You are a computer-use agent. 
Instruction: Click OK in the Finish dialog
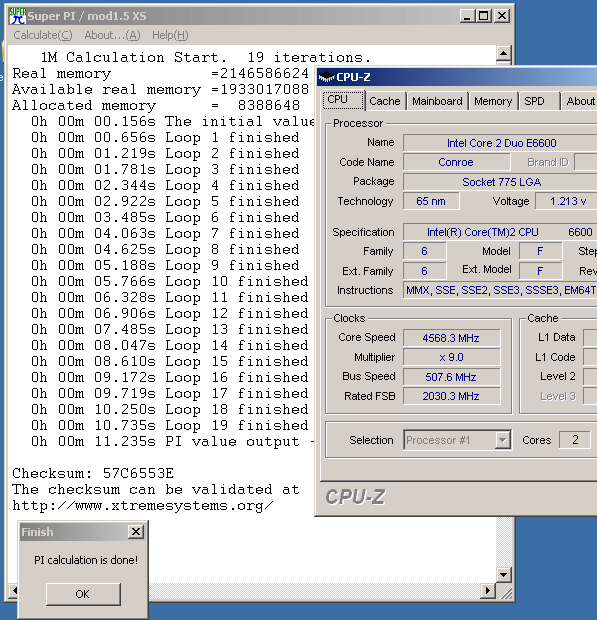pos(83,594)
